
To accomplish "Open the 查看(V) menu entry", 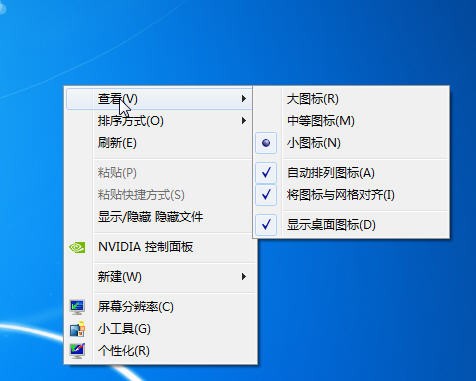I will (x=159, y=99).
